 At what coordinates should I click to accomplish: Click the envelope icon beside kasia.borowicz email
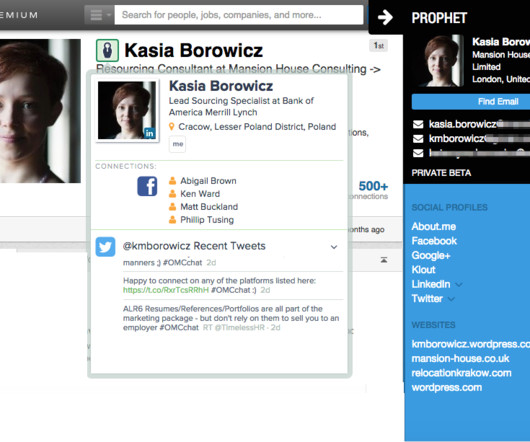418,124
